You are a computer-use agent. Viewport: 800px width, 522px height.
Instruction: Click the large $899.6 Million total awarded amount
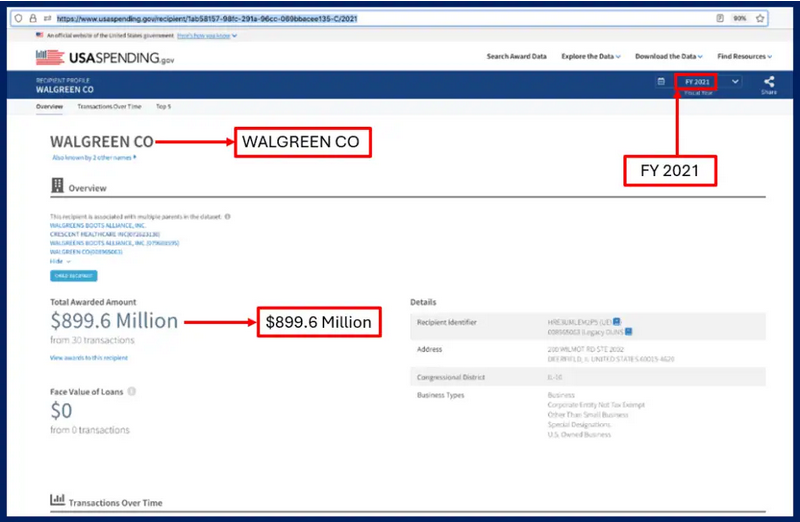coord(114,320)
